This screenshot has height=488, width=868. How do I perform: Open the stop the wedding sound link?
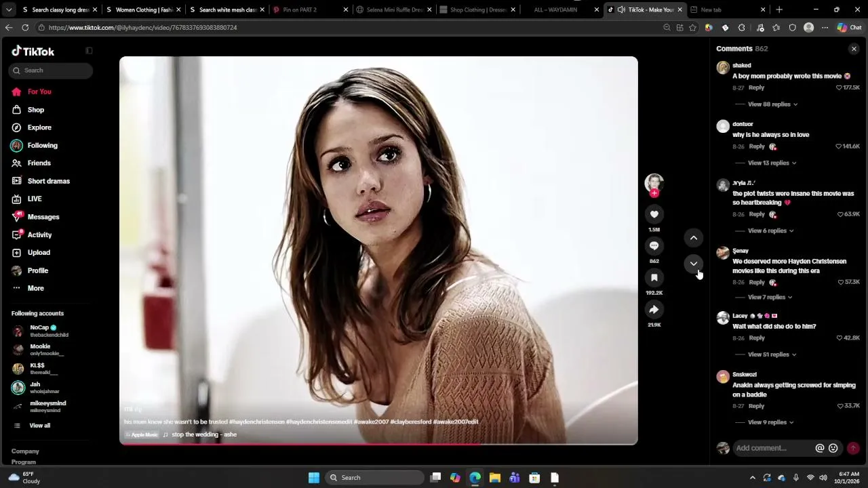click(204, 434)
